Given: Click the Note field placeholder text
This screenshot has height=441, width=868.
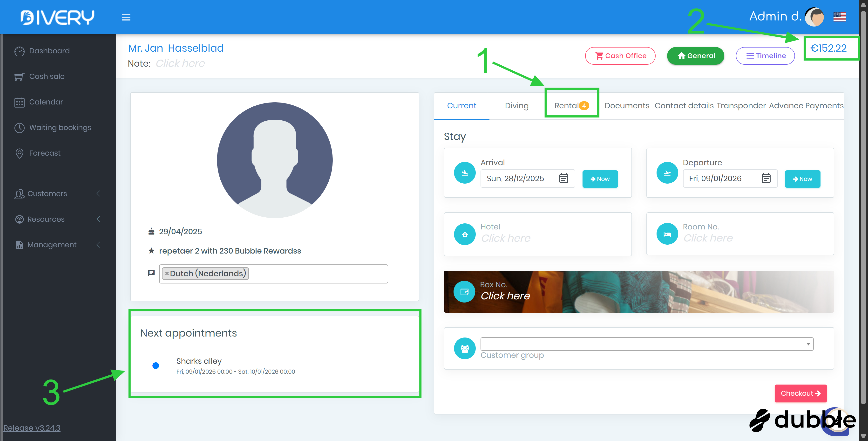Looking at the screenshot, I should (x=180, y=63).
